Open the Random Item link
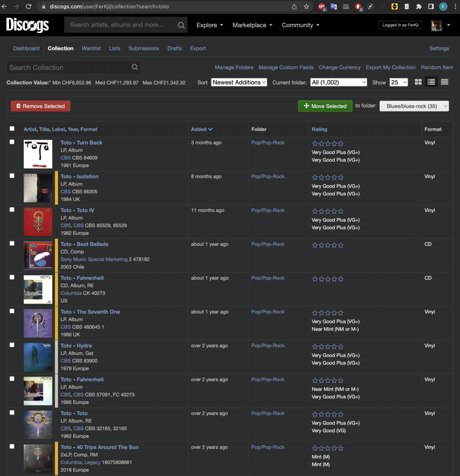Screen dimensions: 460x476 pos(437,67)
